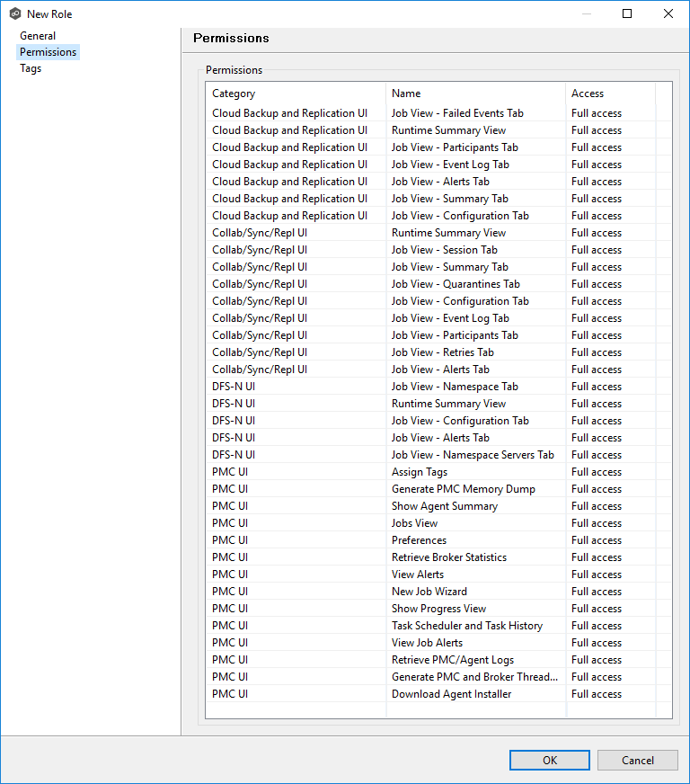This screenshot has width=690, height=784.
Task: Select General in the left navigation
Action: pos(38,36)
